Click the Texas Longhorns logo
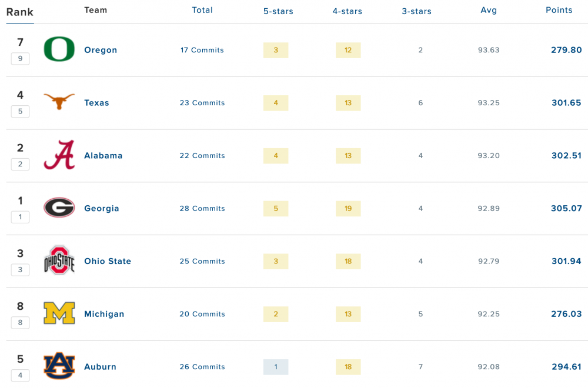The width and height of the screenshot is (588, 388). coord(59,102)
